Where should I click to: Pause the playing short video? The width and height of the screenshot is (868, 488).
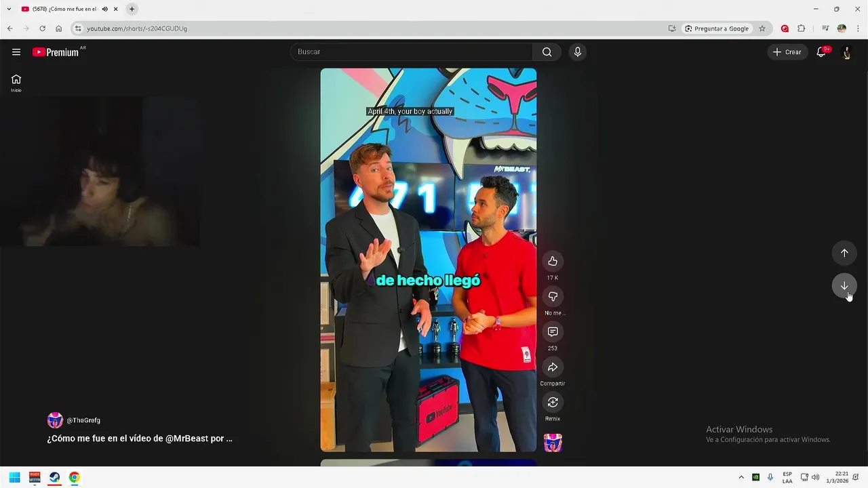click(428, 260)
